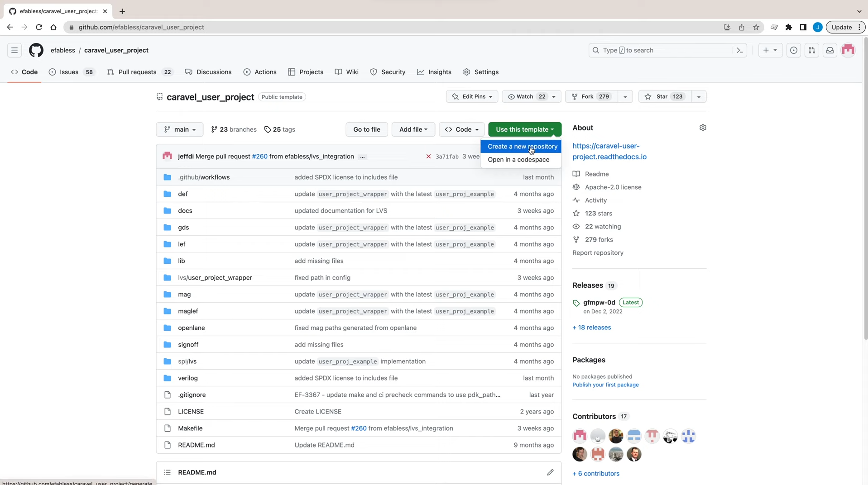The image size is (868, 485).
Task: Open the .gitignore file
Action: [192, 395]
